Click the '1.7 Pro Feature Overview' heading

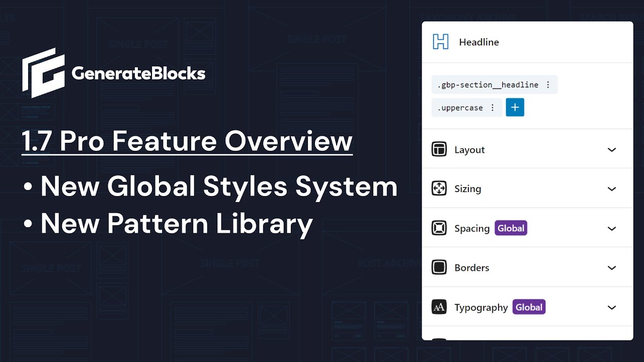187,141
